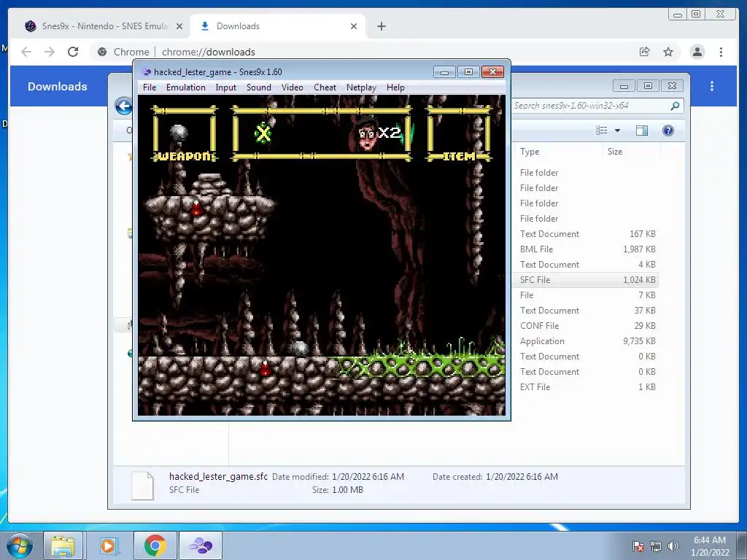This screenshot has width=747, height=560.
Task: Select the BML File row in Explorer
Action: (587, 249)
